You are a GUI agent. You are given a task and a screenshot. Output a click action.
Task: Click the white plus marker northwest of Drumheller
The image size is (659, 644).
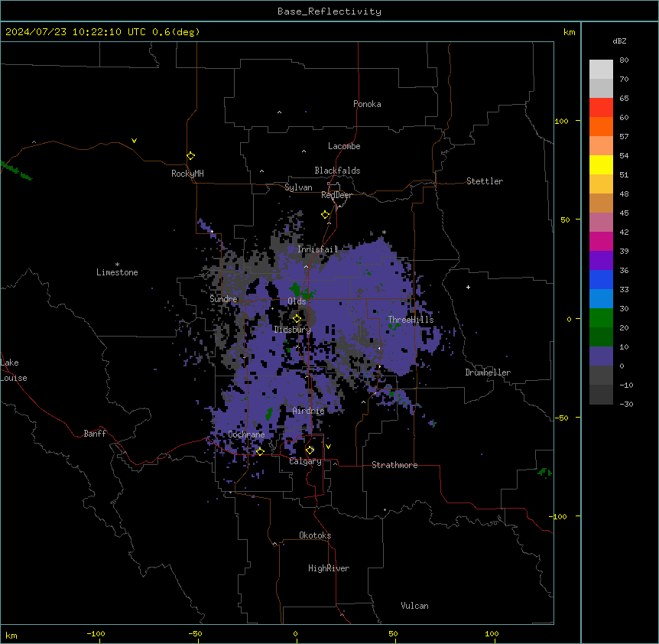coord(468,287)
